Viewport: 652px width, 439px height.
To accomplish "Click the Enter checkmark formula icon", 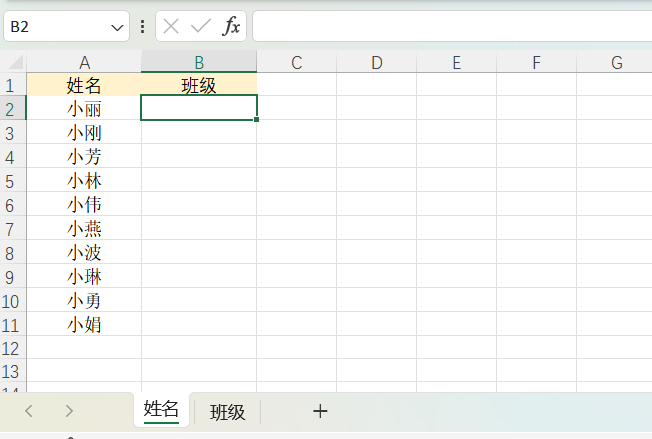I will (201, 27).
